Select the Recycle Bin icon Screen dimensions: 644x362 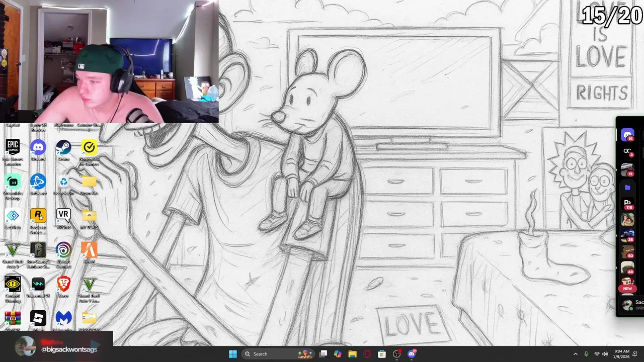63,185
